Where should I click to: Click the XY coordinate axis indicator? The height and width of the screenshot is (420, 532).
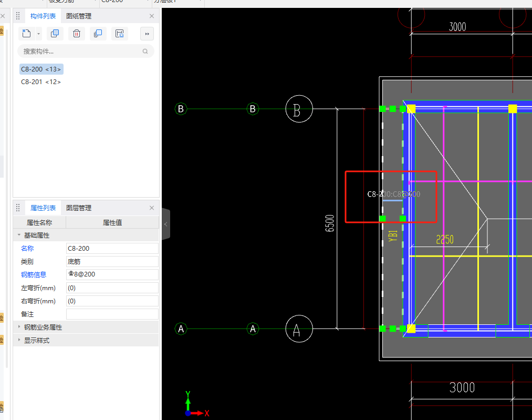point(197,404)
